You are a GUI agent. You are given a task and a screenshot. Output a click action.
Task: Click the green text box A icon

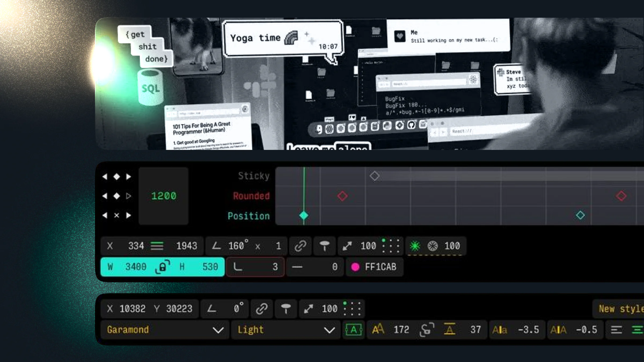coord(354,330)
